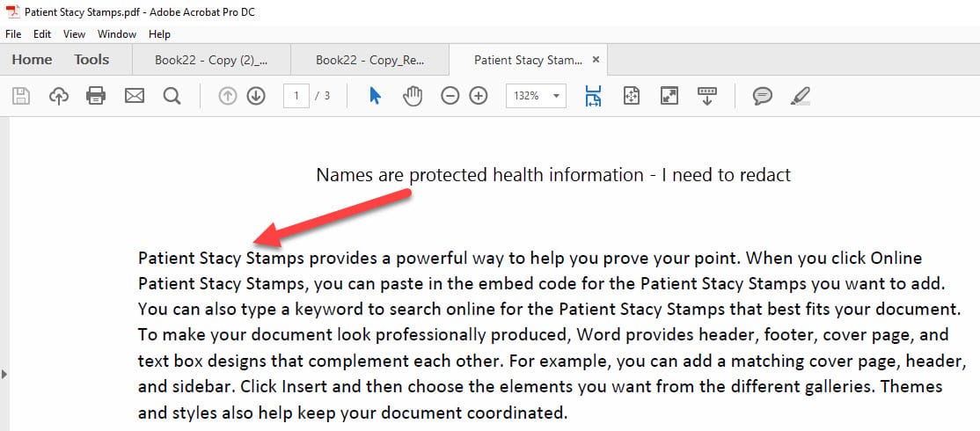Click the heading "Names are protected health information"

553,175
